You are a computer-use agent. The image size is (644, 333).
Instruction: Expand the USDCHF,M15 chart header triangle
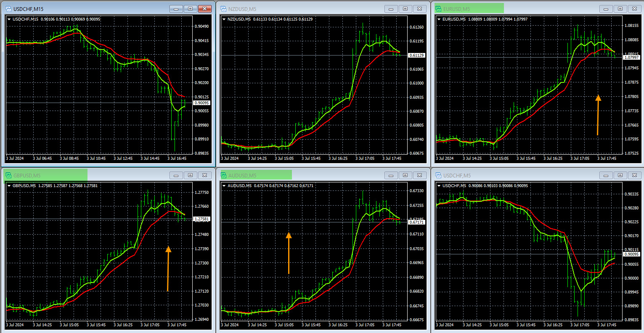9,19
